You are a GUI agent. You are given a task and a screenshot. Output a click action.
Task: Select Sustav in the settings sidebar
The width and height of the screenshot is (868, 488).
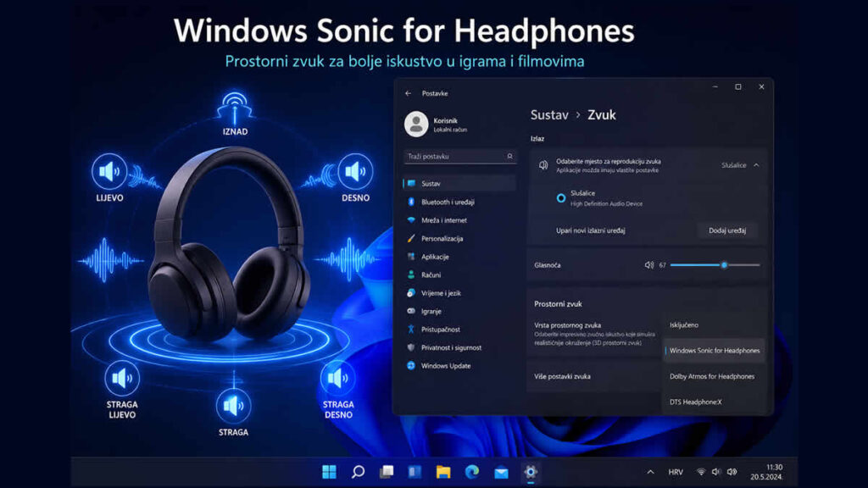point(459,183)
